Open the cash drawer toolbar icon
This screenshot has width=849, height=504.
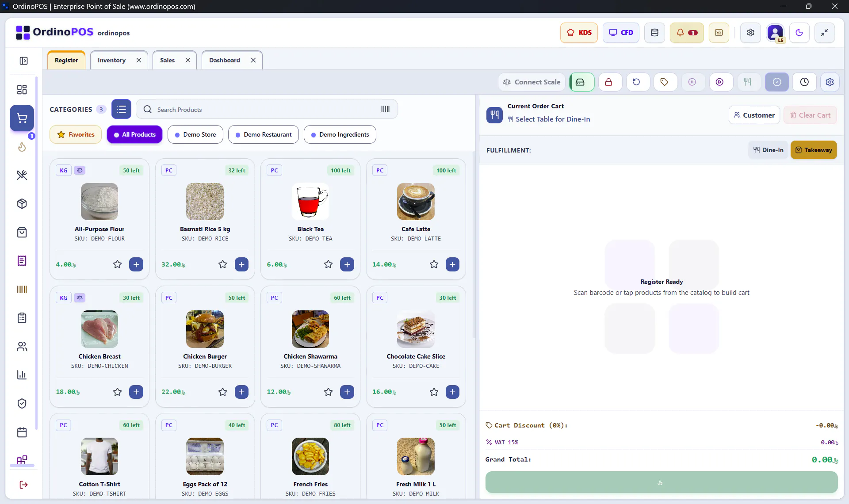point(581,82)
